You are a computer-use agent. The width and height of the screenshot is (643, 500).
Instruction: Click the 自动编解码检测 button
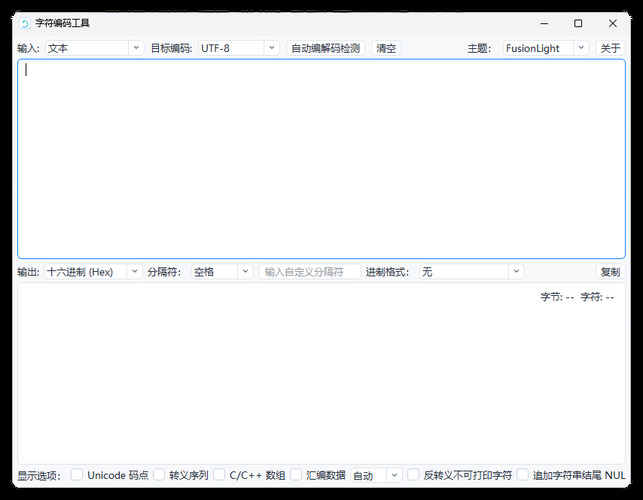pos(325,48)
